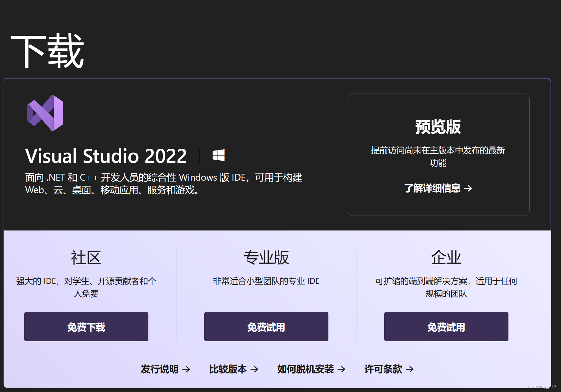561x392 pixels.
Task: Click the 下载 page heading
Action: pos(47,51)
